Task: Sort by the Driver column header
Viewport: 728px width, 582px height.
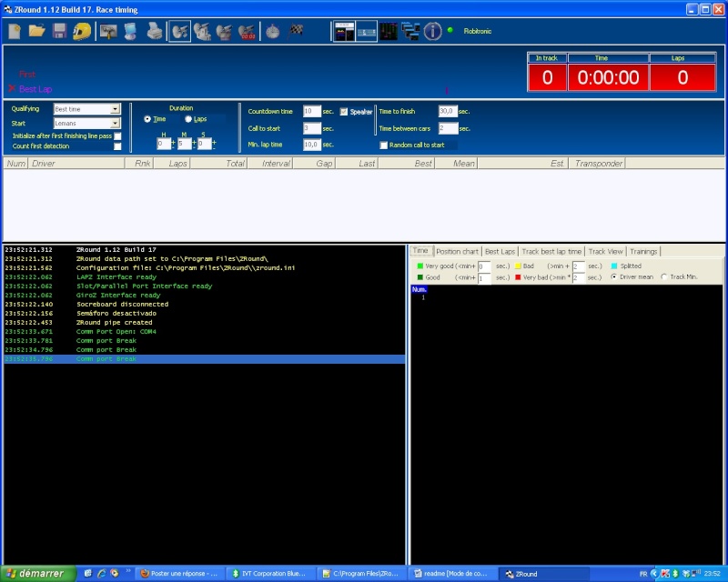Action: [76, 164]
